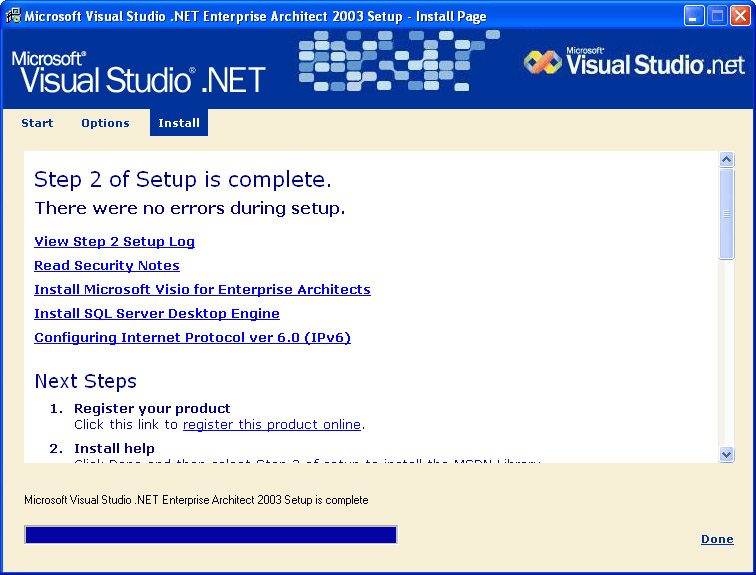Click the completed blue progress bar
Viewport: 756px width, 575px height.
coord(210,535)
